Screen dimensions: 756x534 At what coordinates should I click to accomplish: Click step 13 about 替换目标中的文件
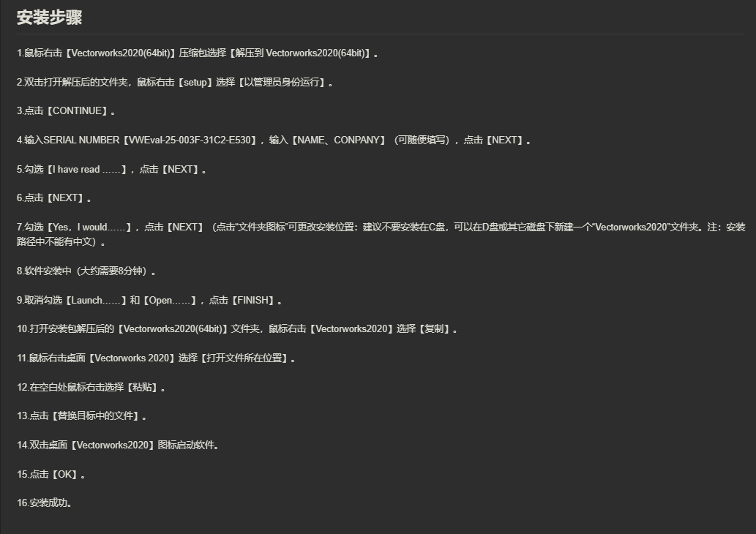click(81, 415)
